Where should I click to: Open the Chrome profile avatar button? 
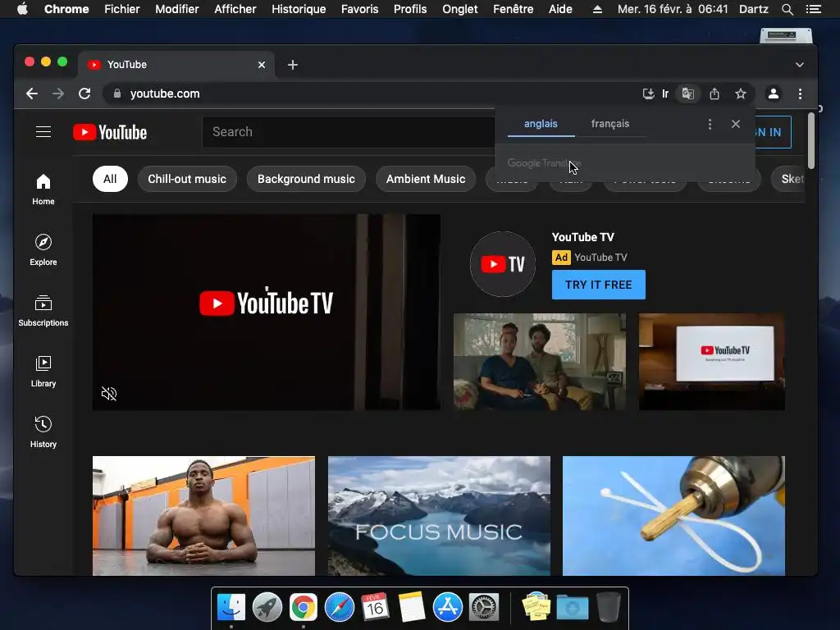[773, 94]
